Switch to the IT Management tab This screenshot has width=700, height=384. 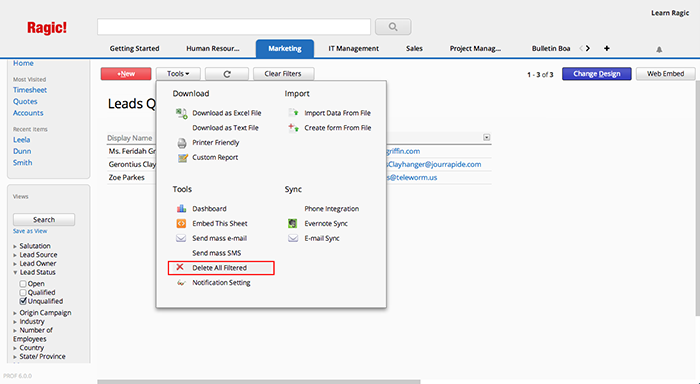pyautogui.click(x=354, y=48)
